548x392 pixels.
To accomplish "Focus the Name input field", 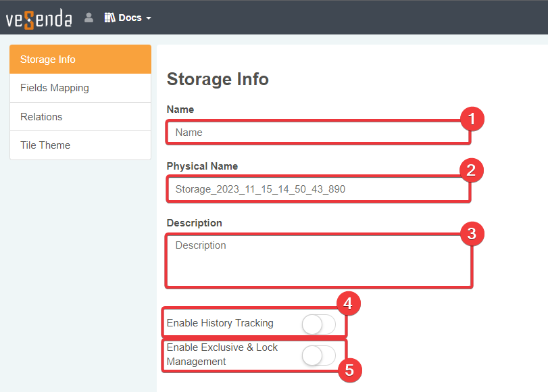I will 318,132.
